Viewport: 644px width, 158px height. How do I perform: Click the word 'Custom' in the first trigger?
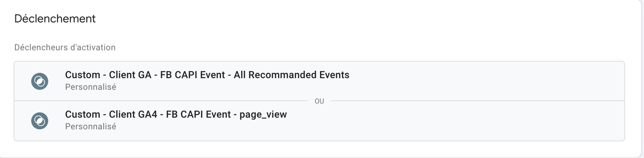tap(82, 75)
